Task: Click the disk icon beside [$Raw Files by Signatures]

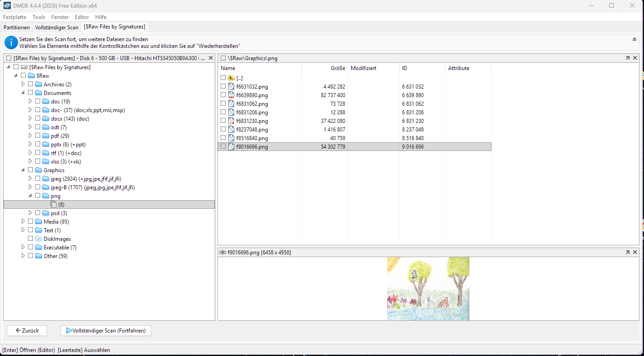Action: pyautogui.click(x=24, y=67)
